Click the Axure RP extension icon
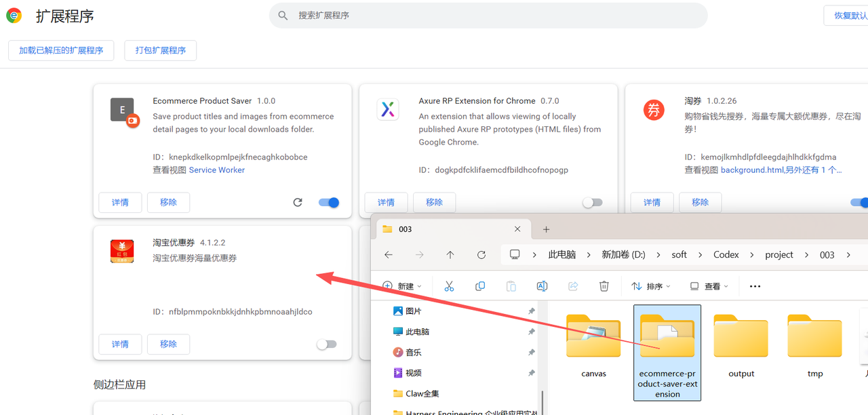Viewport: 868px width, 415px height. tap(388, 109)
